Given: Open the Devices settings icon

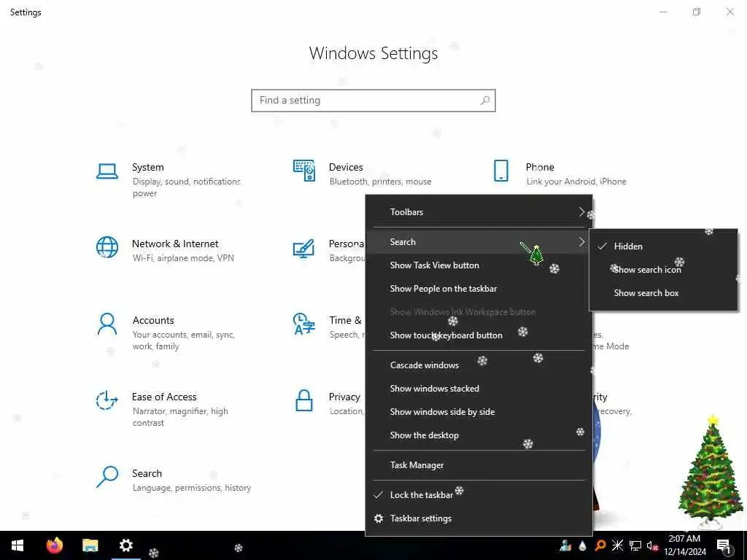Looking at the screenshot, I should tap(304, 171).
